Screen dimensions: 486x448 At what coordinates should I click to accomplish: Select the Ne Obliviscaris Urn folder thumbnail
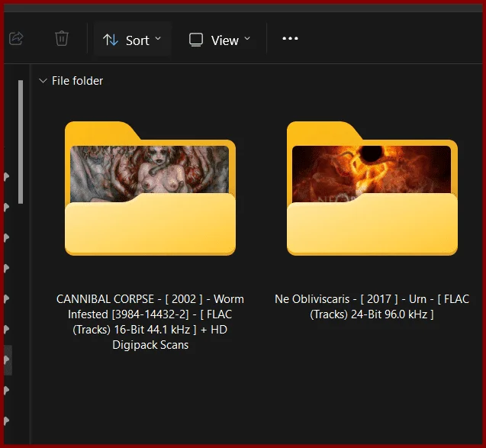point(372,189)
